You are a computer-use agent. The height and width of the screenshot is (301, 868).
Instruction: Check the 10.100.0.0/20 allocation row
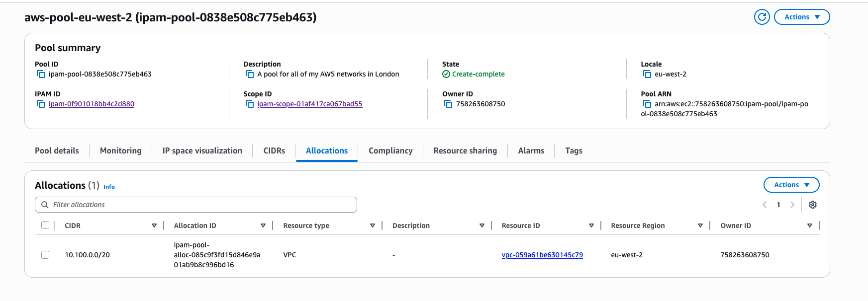(45, 255)
